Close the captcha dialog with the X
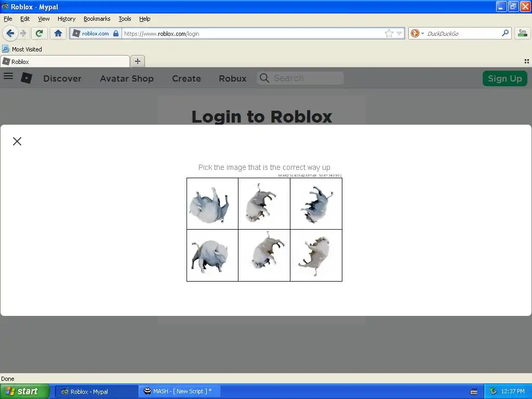Image resolution: width=532 pixels, height=399 pixels. pos(17,141)
